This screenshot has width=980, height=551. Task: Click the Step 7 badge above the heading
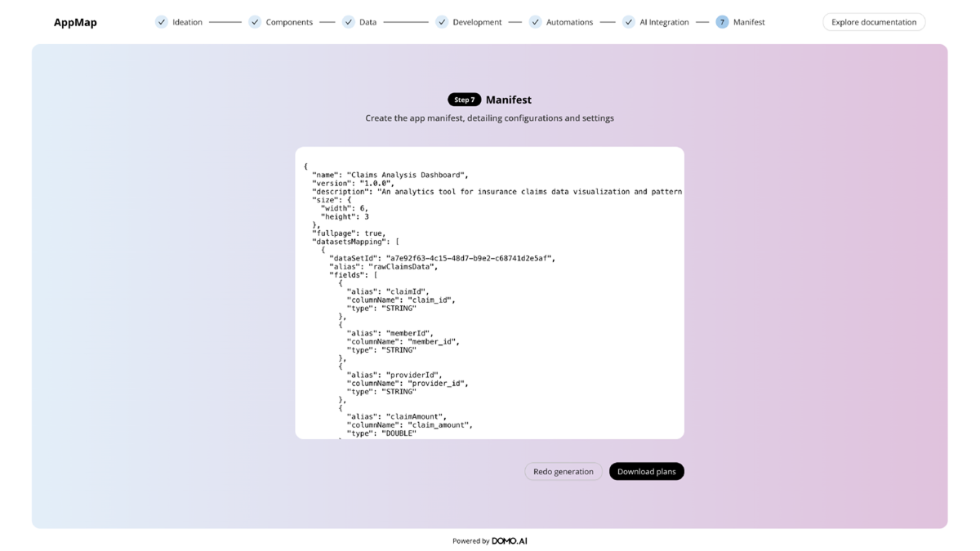coord(464,99)
